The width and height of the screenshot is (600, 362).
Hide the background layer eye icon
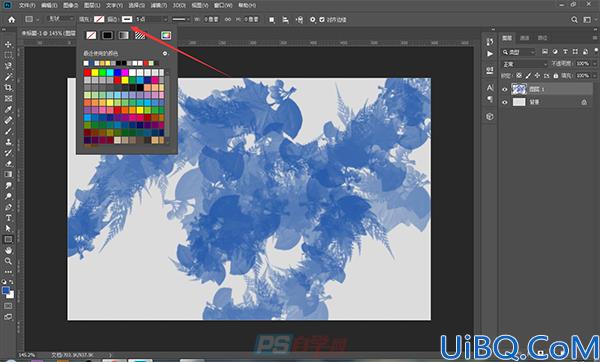click(505, 102)
